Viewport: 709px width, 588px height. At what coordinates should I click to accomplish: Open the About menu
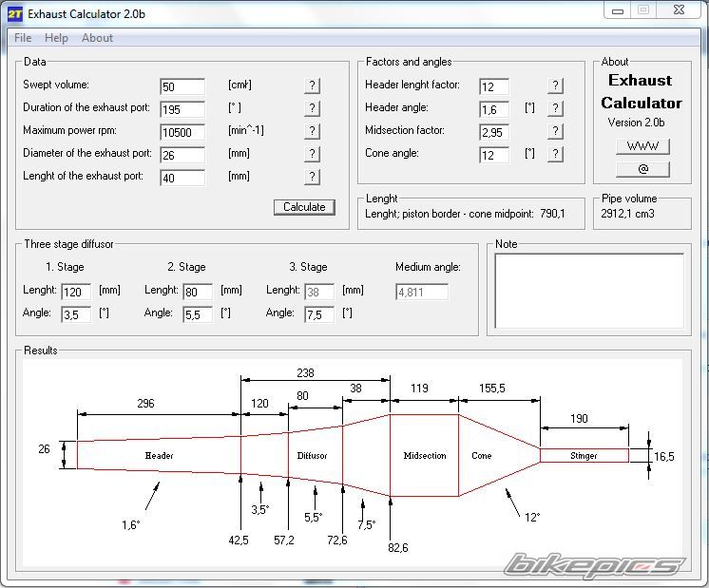97,38
